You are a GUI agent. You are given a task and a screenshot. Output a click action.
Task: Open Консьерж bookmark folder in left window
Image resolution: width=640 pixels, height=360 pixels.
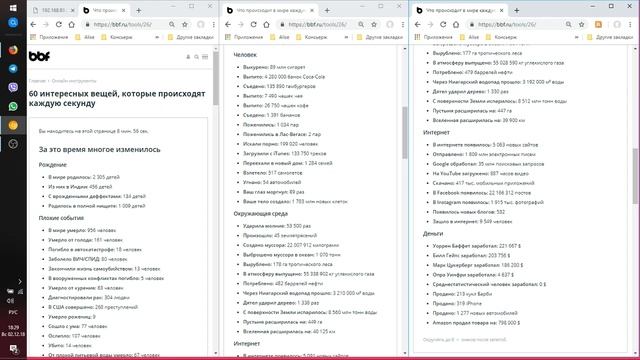[x=117, y=37]
